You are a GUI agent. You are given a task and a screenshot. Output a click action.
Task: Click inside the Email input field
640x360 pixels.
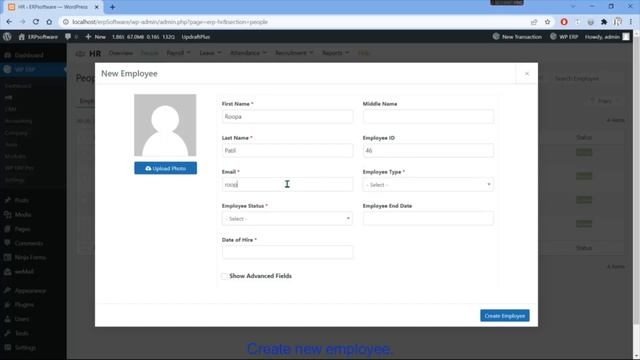click(x=287, y=184)
